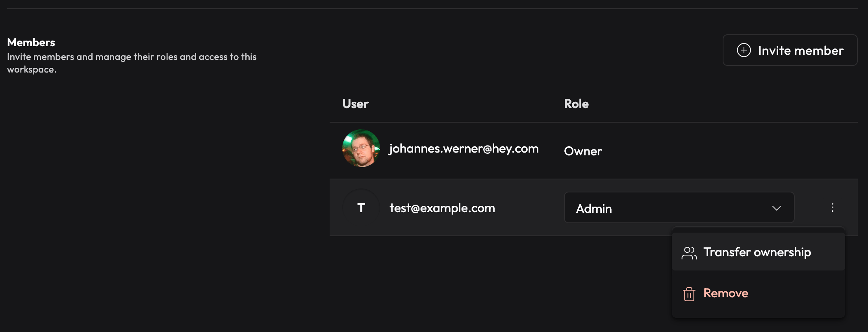Image resolution: width=868 pixels, height=332 pixels.
Task: Select the johannes.werner@hey.com email text
Action: [x=464, y=149]
